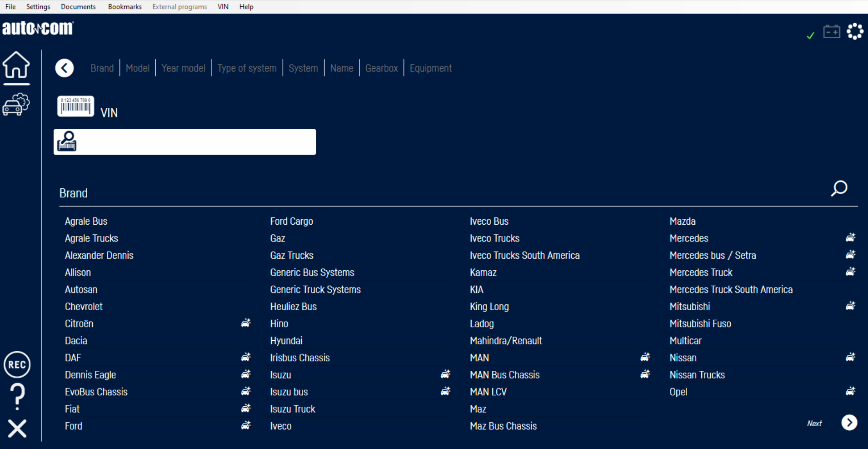Select Irisbus Chassis brand
Image resolution: width=868 pixels, height=449 pixels.
(x=300, y=358)
